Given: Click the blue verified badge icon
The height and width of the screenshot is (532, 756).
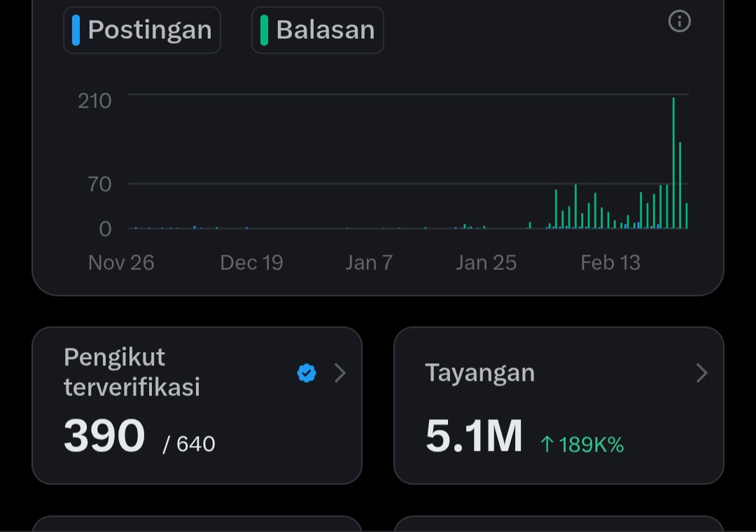Looking at the screenshot, I should (x=307, y=373).
